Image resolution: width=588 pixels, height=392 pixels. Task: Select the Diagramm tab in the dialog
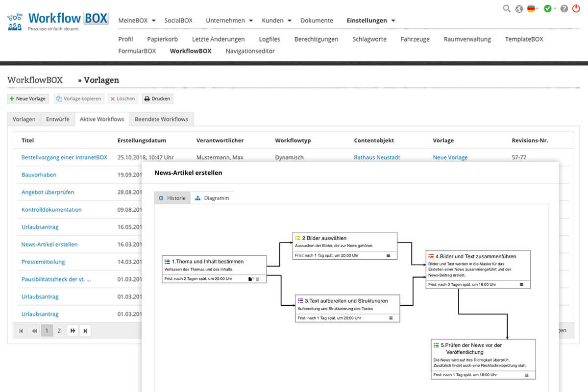coord(212,198)
